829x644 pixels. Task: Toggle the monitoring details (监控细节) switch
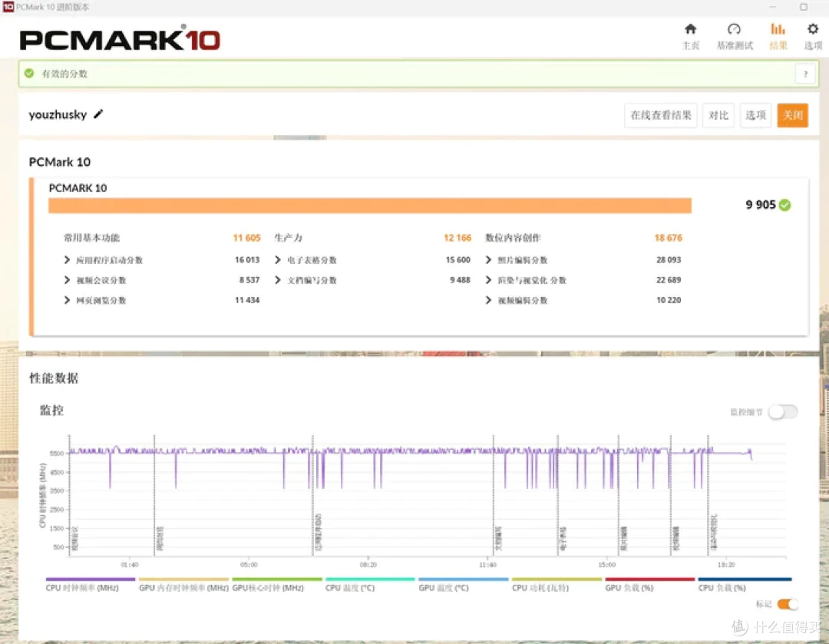click(x=783, y=412)
